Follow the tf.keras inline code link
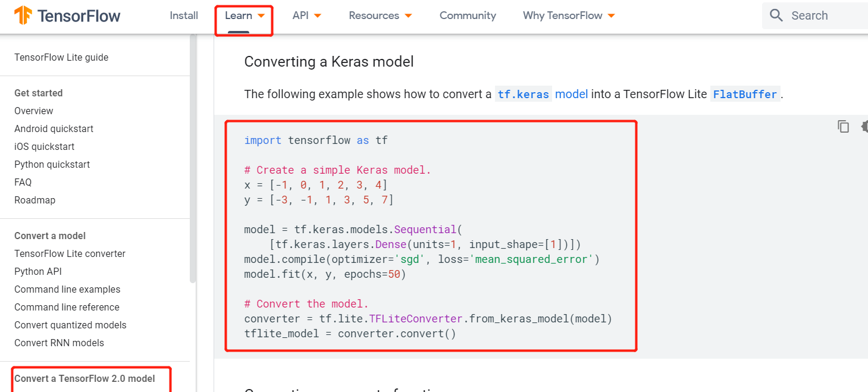 524,94
